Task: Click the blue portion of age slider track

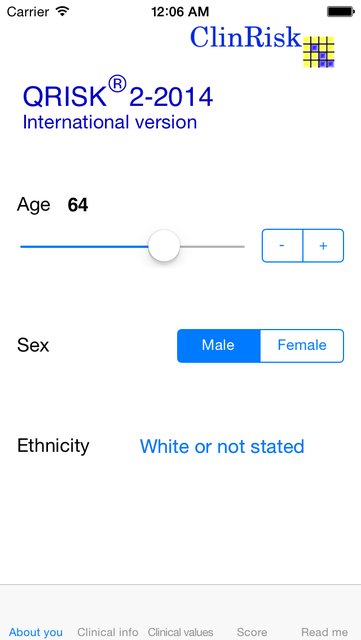Action: point(84,247)
